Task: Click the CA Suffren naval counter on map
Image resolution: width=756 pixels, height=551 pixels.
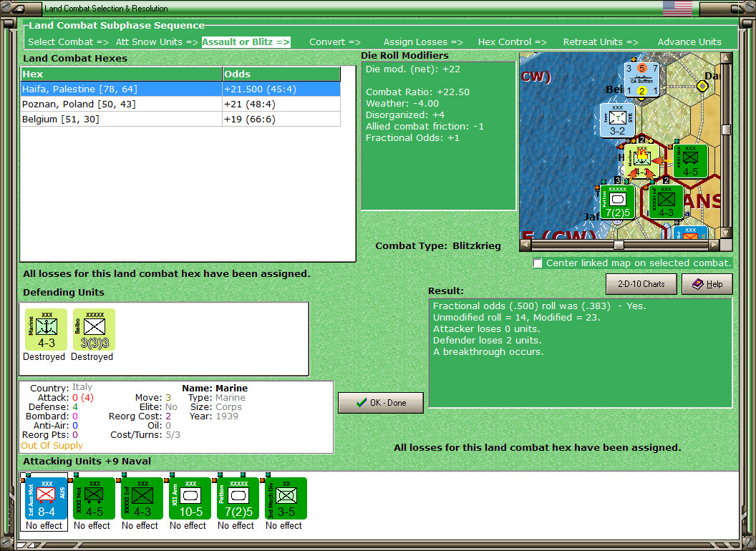Action: tap(641, 80)
